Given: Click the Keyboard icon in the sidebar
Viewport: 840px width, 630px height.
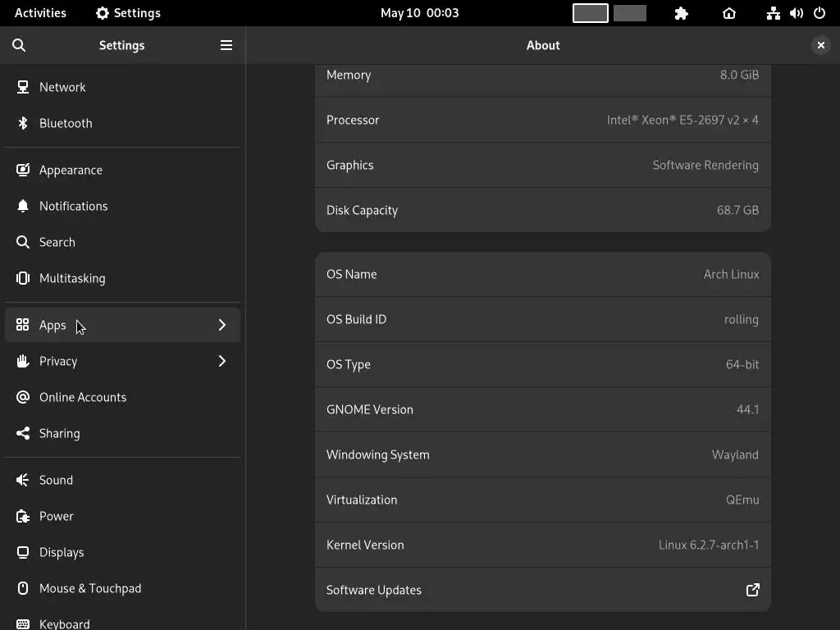Looking at the screenshot, I should point(22,624).
